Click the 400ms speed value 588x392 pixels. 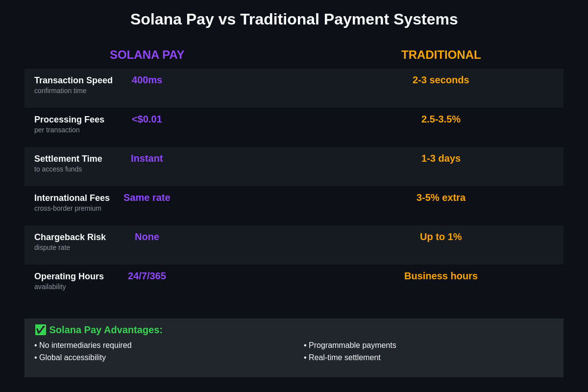(147, 80)
